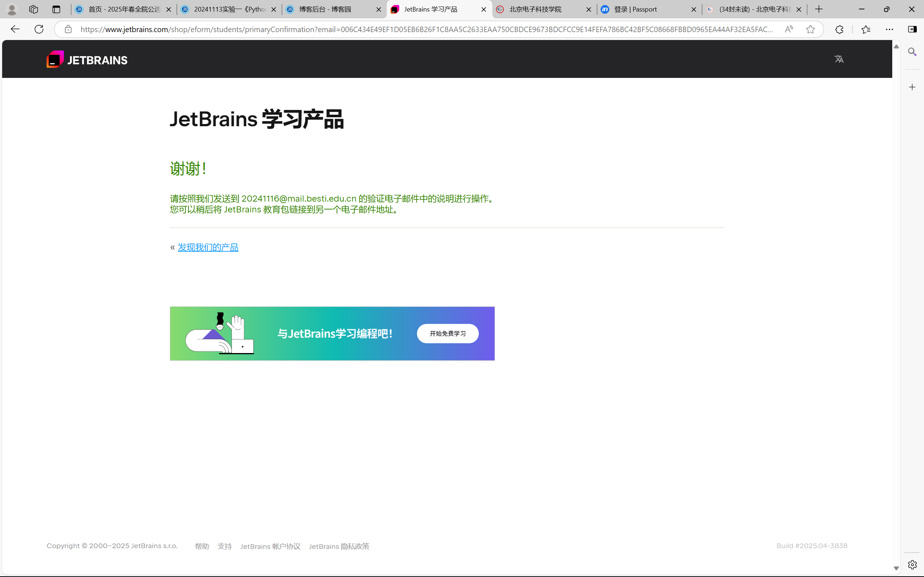The width and height of the screenshot is (924, 577).
Task: Click the JetBrains 隐私政策 footer link
Action: pyautogui.click(x=339, y=546)
